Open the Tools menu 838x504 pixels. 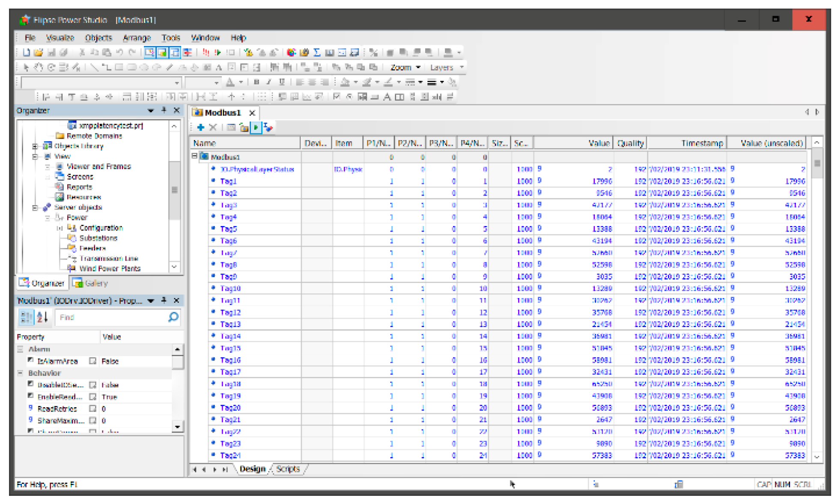(x=170, y=38)
